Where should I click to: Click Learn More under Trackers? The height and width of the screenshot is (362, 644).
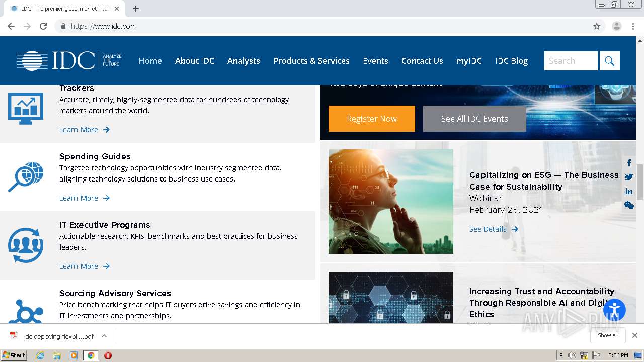coord(85,130)
